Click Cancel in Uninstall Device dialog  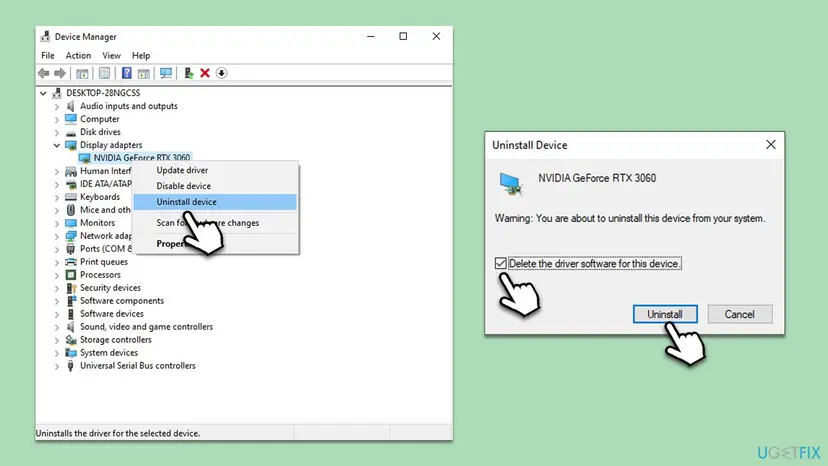click(740, 314)
